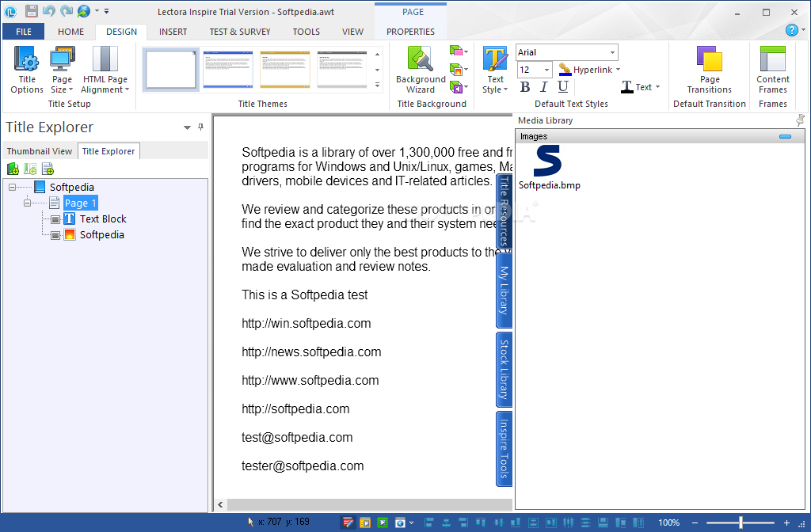Select the Text Block tree item
Screen dimensions: 811x532
(x=103, y=219)
